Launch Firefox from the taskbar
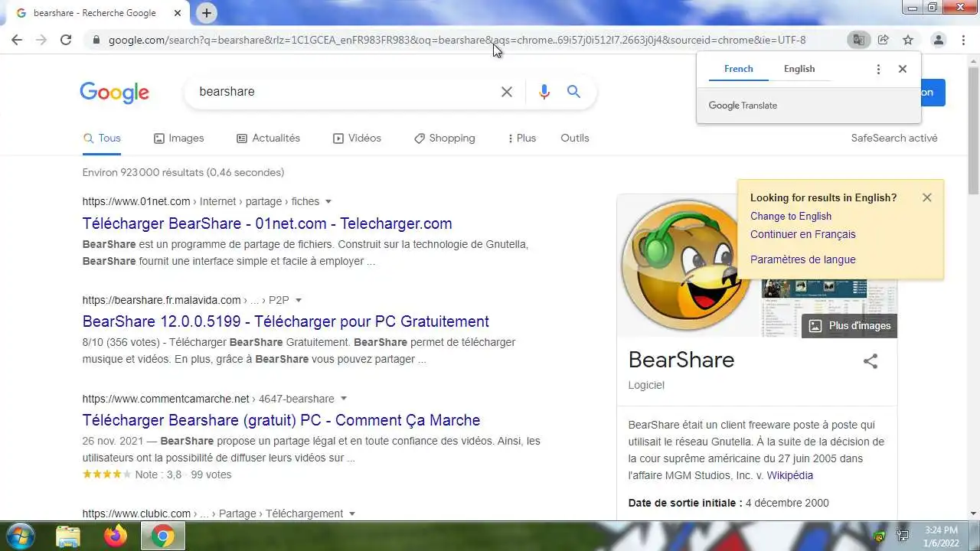Image resolution: width=980 pixels, height=551 pixels. pos(116,536)
